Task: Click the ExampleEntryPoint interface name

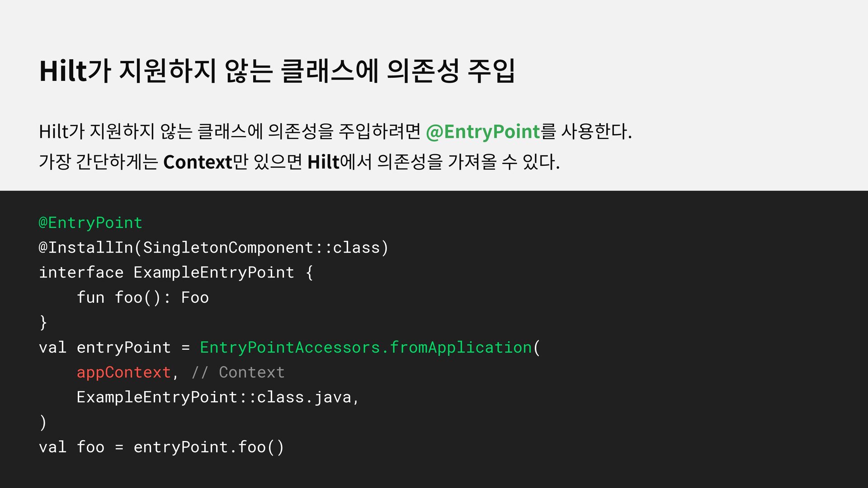Action: pos(213,272)
